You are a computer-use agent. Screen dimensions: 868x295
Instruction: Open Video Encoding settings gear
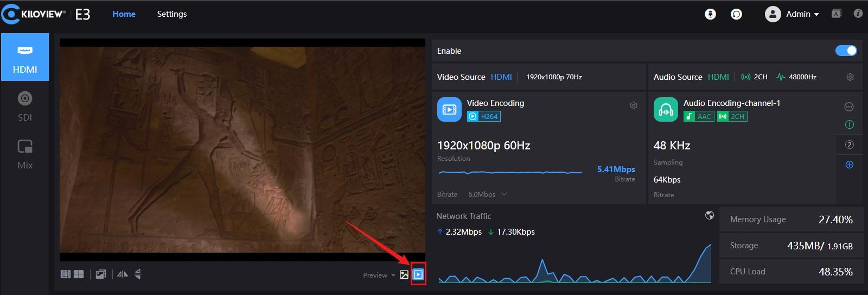(633, 105)
